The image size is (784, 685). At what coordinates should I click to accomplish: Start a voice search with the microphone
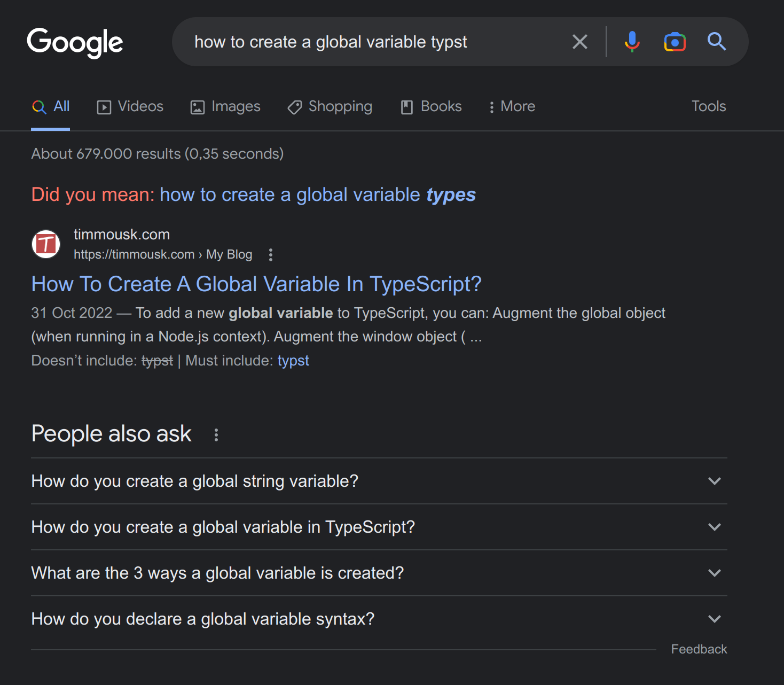click(632, 42)
